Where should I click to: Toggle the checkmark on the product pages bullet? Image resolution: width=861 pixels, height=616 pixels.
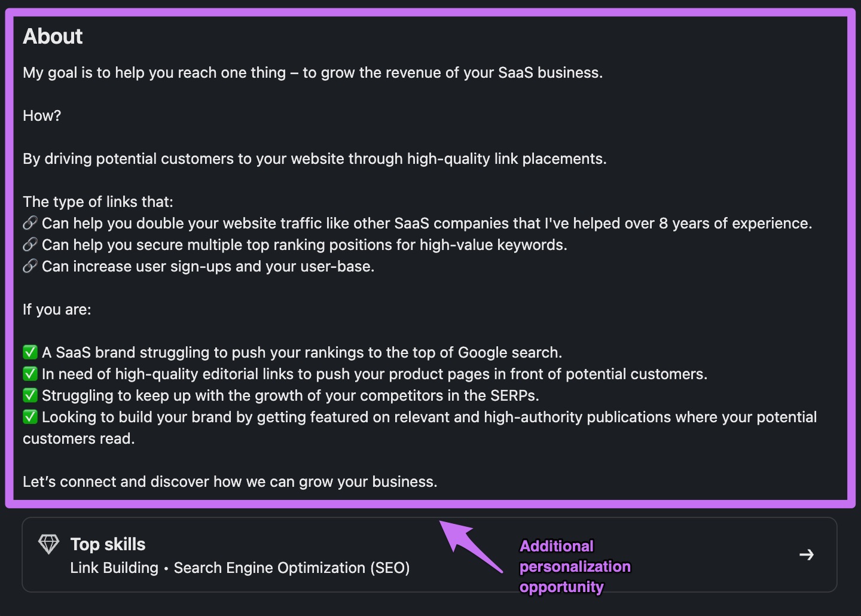click(30, 374)
